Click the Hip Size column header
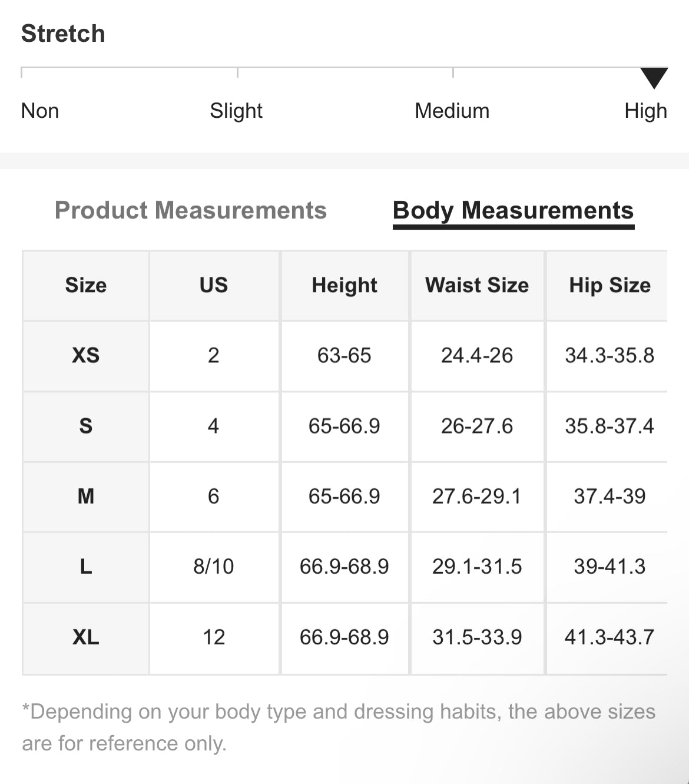This screenshot has width=689, height=784. click(609, 285)
